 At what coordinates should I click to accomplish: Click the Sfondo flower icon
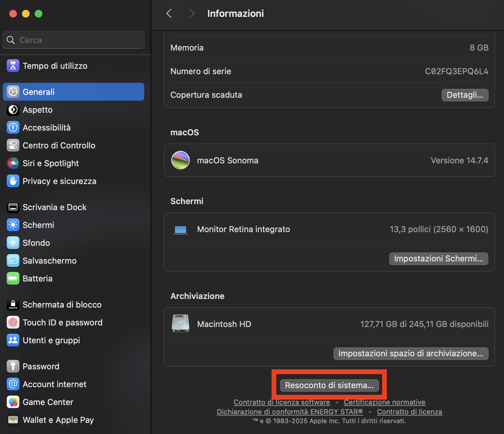click(x=13, y=243)
